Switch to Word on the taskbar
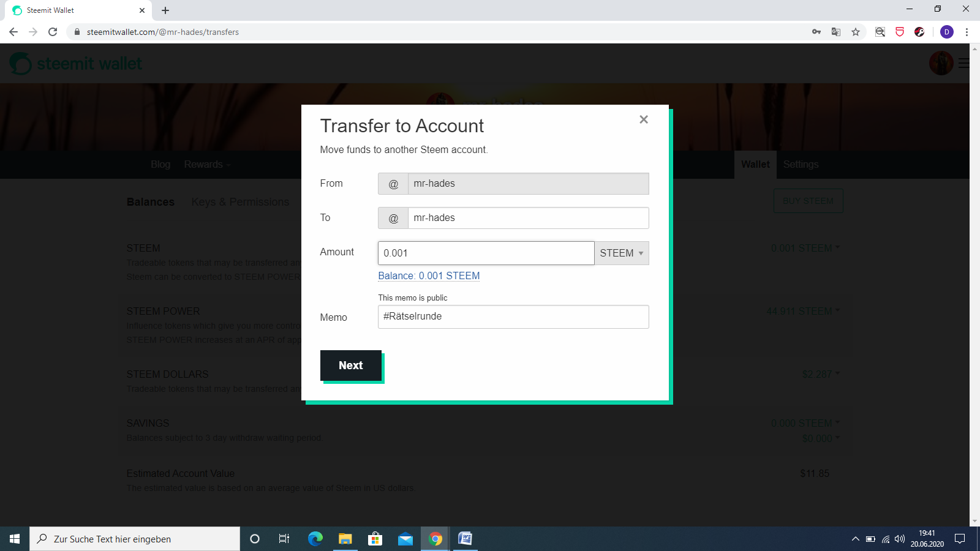Screen dimensions: 980x551 pyautogui.click(x=466, y=539)
